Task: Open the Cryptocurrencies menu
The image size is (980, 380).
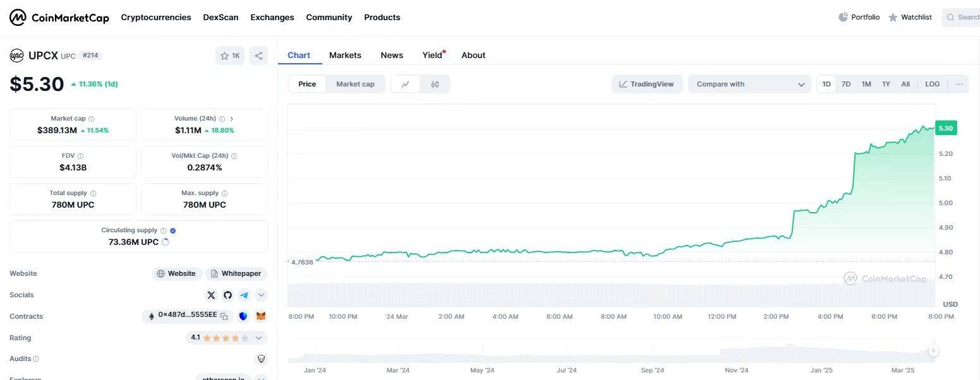Action: [x=156, y=17]
